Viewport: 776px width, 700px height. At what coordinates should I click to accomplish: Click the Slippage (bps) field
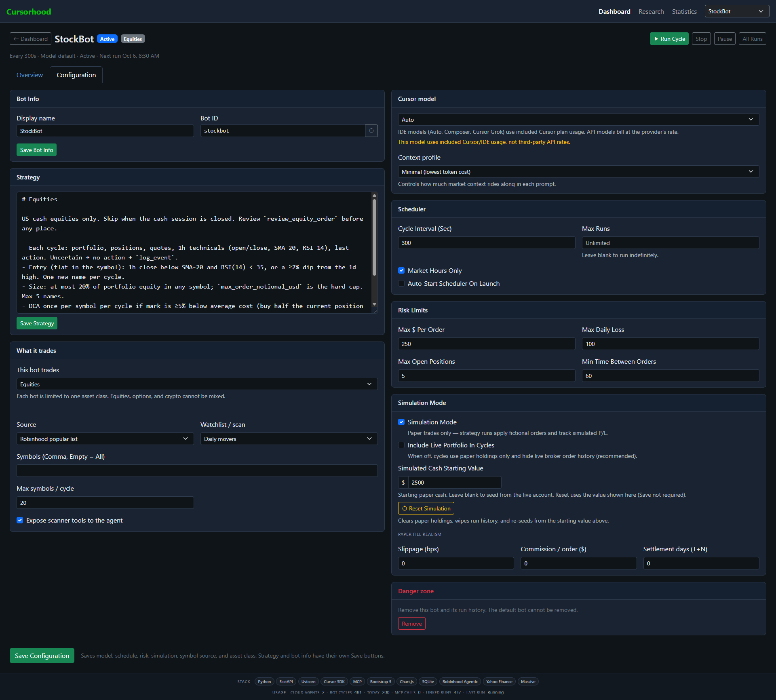point(456,563)
